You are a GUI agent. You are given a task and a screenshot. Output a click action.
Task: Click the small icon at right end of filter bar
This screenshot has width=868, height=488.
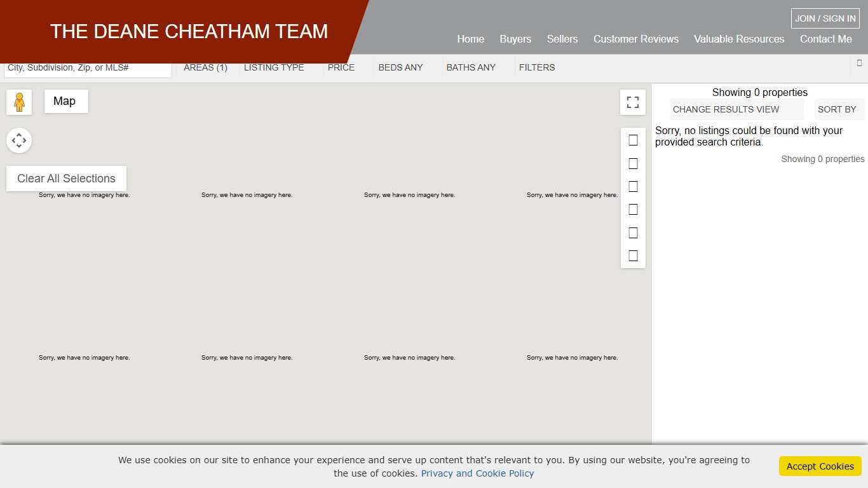[x=859, y=63]
